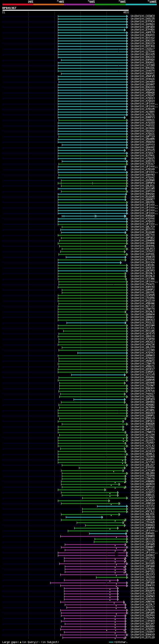Select the hit label UniRef100_A7QYK3
The image size is (159, 644).
click(143, 353)
